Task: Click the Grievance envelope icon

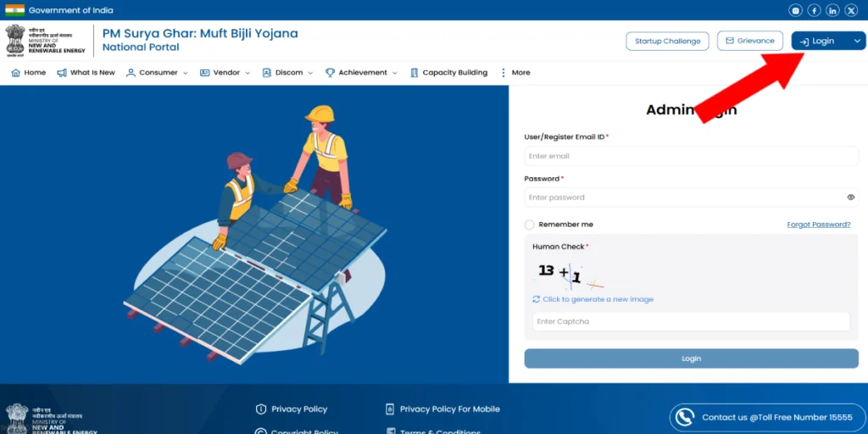Action: point(730,41)
